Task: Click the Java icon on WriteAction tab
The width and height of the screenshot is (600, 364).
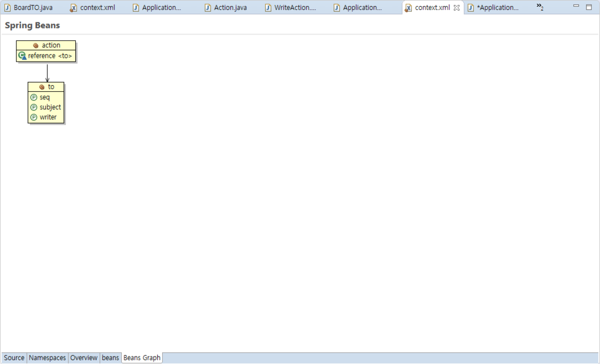Action: 268,7
